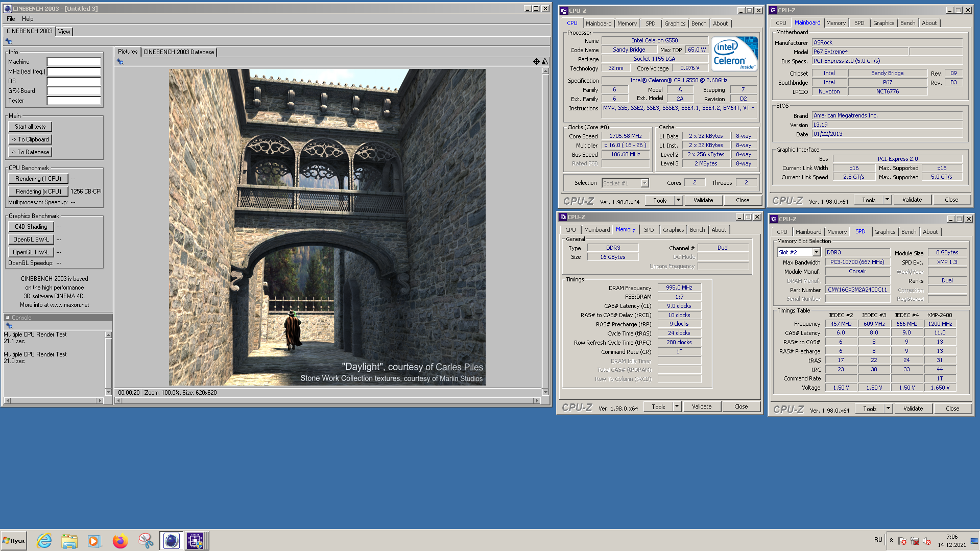980x551 pixels.
Task: Click the pin icon in Console panel
Action: (9, 325)
